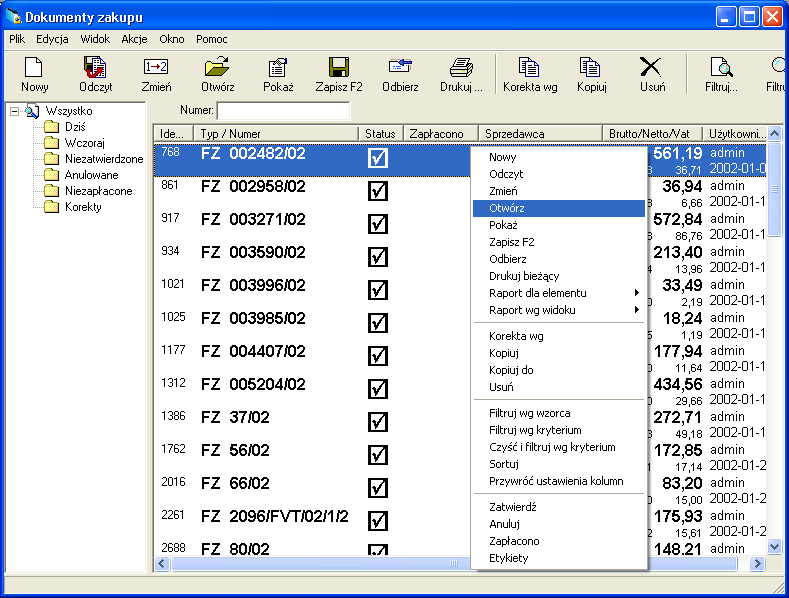Choose Kopiuj do in context menu
The width and height of the screenshot is (789, 598).
tap(559, 370)
